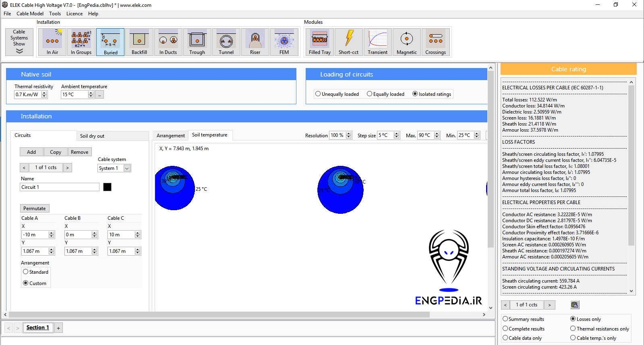Select the Equally loaded radio option

pos(369,94)
